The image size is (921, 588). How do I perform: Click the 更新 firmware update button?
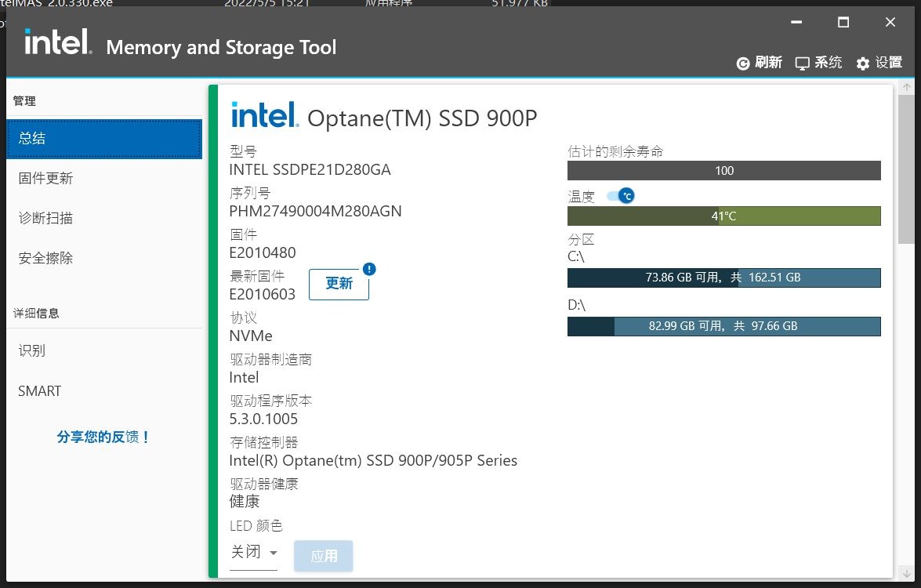coord(339,284)
